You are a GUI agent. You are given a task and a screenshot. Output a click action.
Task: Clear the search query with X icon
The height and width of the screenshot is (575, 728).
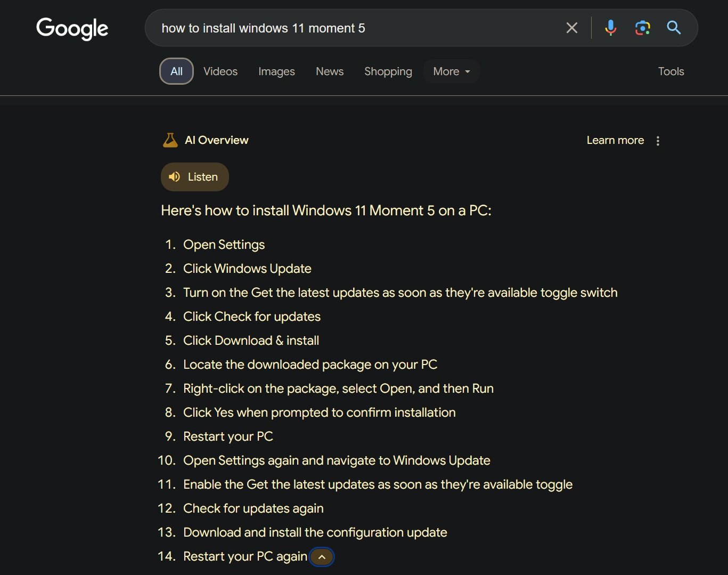coord(571,28)
